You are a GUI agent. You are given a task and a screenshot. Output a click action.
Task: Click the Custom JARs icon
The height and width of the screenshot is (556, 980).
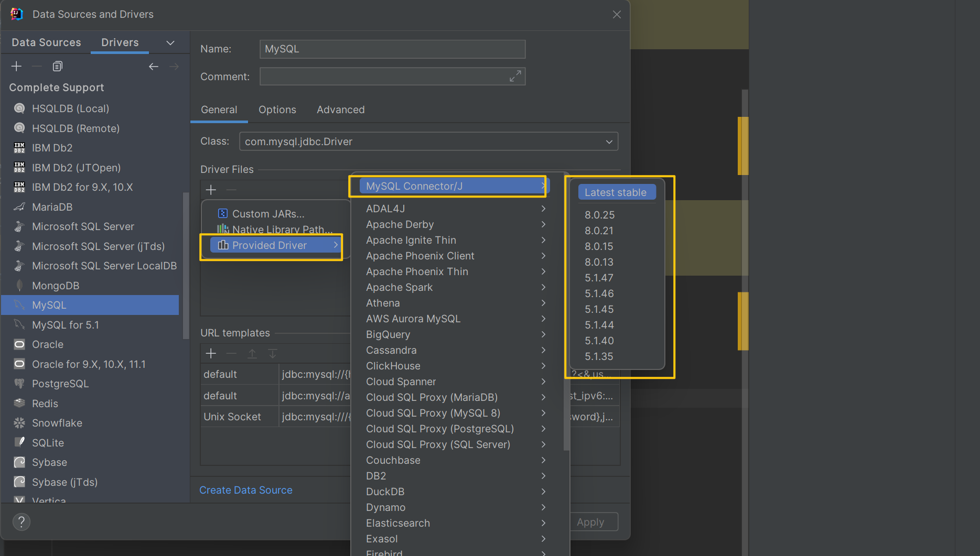[222, 213]
